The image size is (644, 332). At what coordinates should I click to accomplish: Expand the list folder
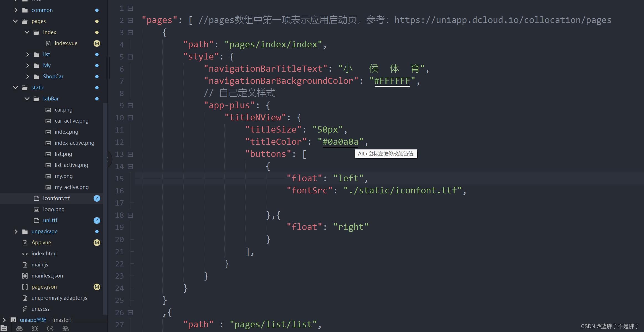tap(27, 55)
